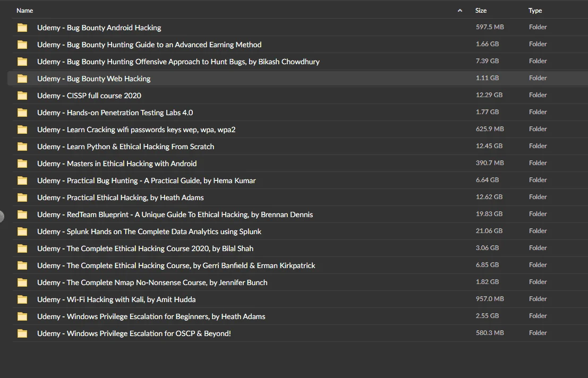The width and height of the screenshot is (588, 378).
Task: Select Udemy - Bug Bounty Web Hacking name
Action: pyautogui.click(x=93, y=79)
